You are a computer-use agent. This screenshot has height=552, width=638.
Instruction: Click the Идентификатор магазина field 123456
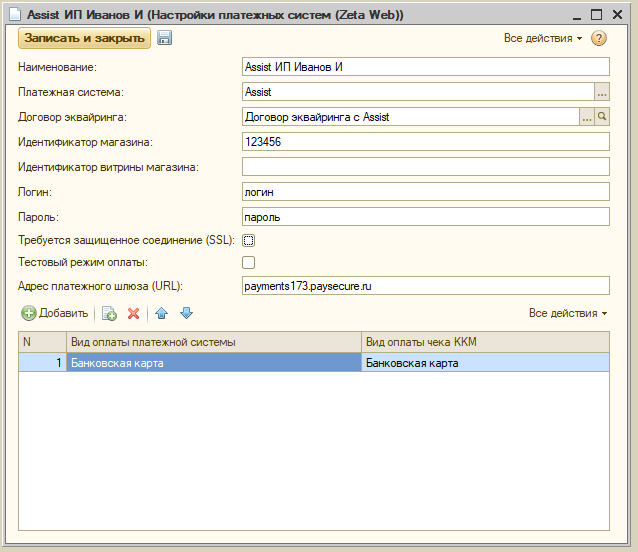[x=426, y=142]
